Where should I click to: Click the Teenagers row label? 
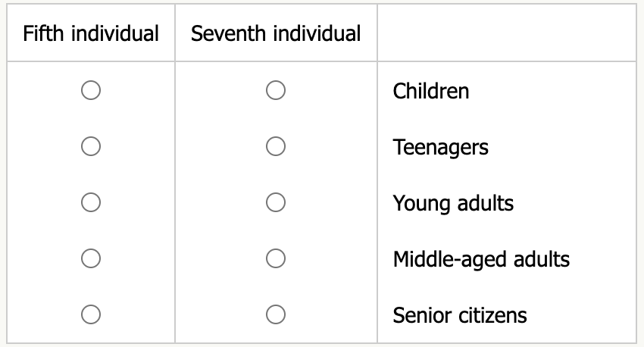(x=440, y=147)
